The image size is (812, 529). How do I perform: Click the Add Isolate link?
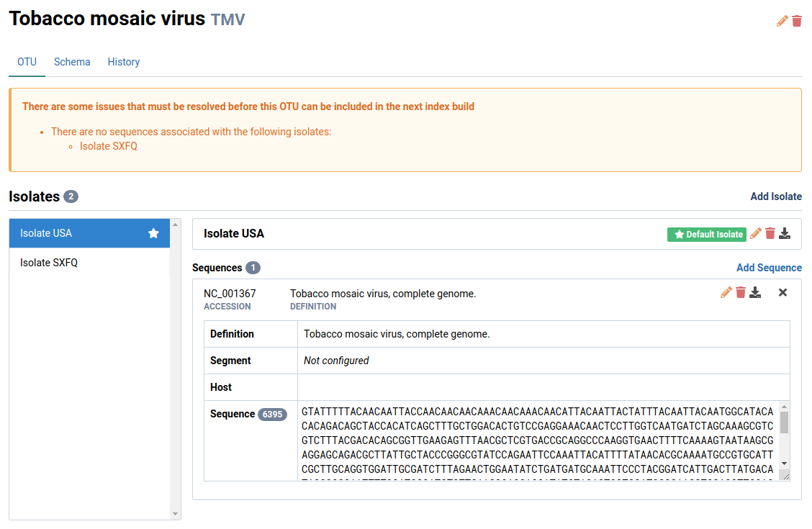(776, 196)
